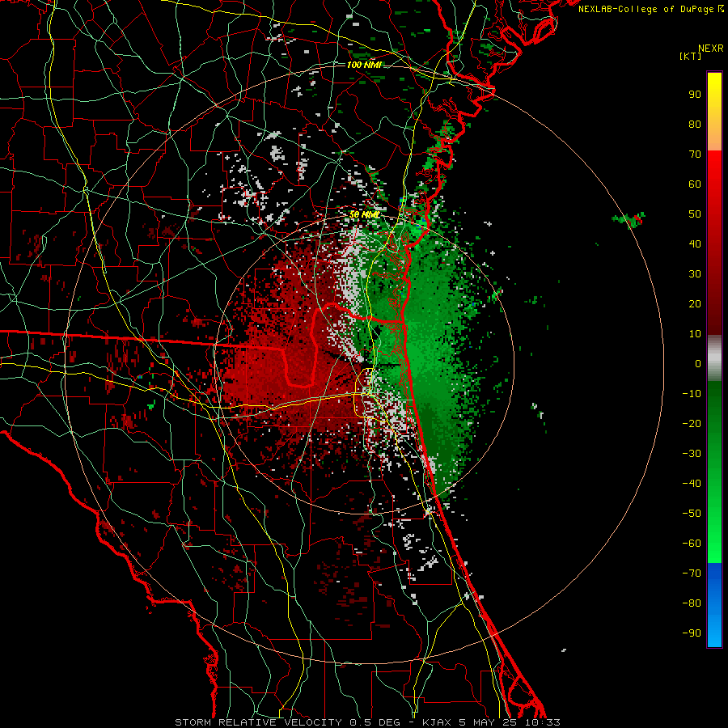Click the -80 value on velocity scale
Viewport: 728px width, 728px height.
pos(692,603)
